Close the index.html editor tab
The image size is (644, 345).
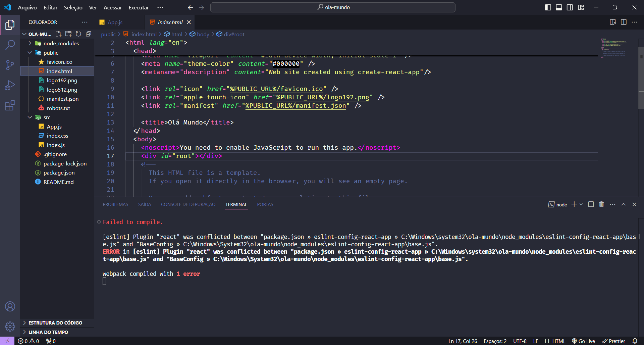tap(189, 22)
